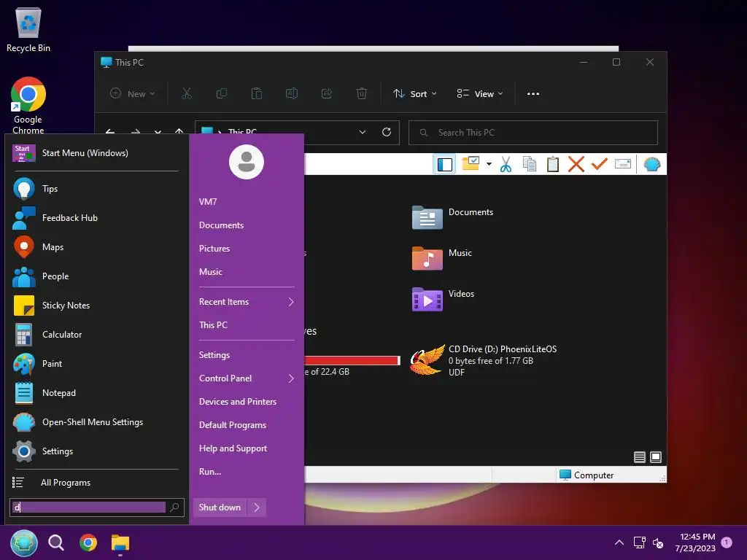Open Calculator from start menu

tap(96, 334)
